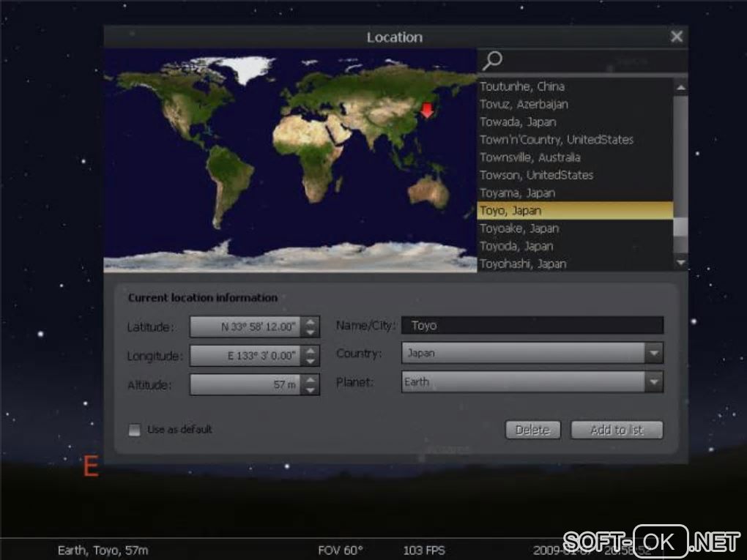Click the red E cardinal point marker
Screen dimensions: 747x560
point(91,466)
